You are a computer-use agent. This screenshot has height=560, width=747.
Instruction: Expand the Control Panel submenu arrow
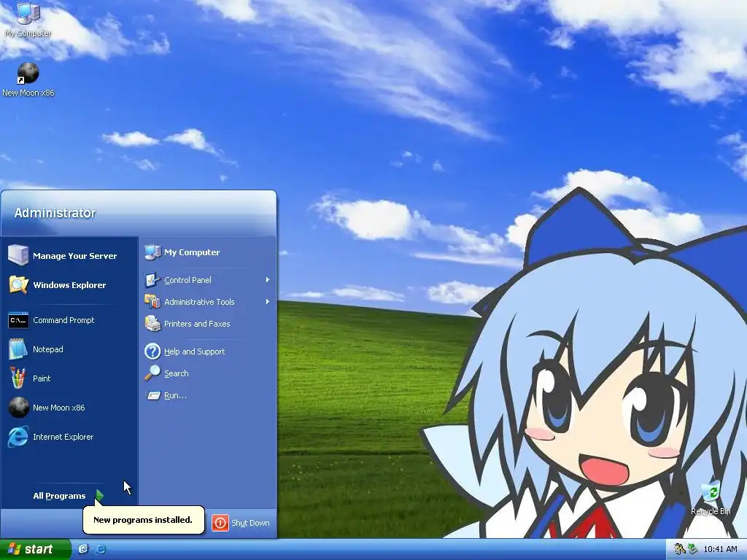[268, 280]
